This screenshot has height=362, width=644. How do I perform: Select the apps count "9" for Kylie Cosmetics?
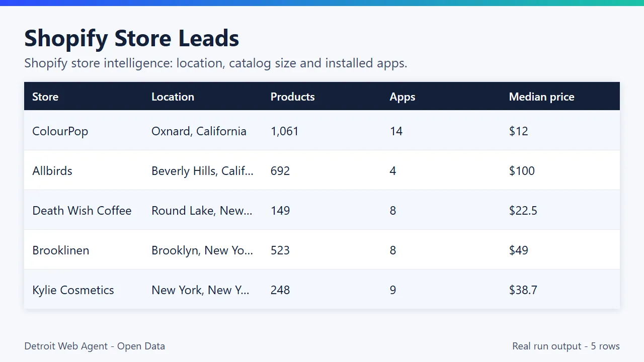[x=393, y=290]
